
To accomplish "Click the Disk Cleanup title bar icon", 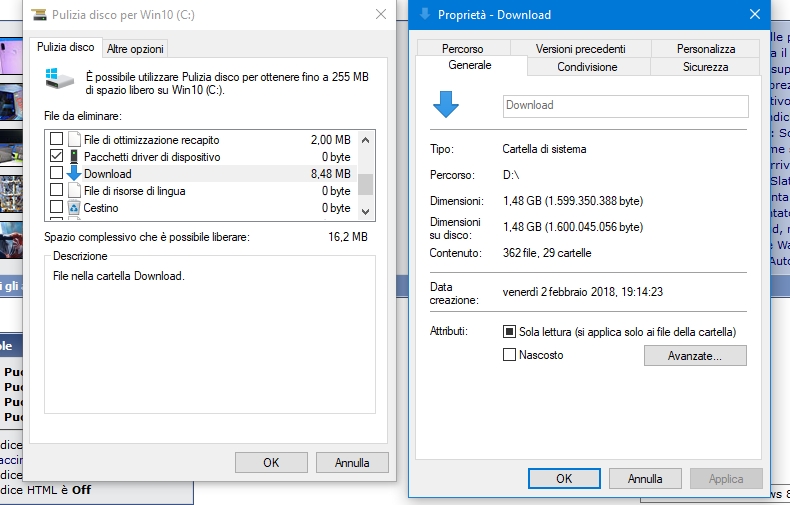I will point(39,15).
